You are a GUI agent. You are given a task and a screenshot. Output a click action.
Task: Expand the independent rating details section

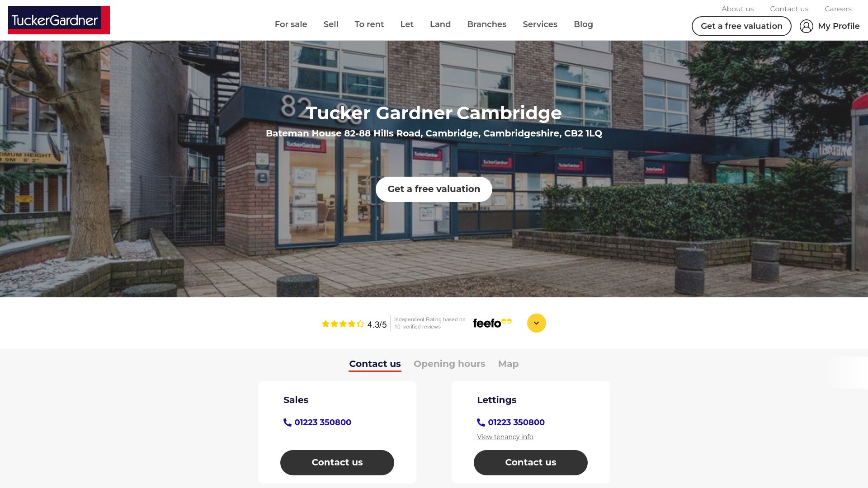coord(537,322)
